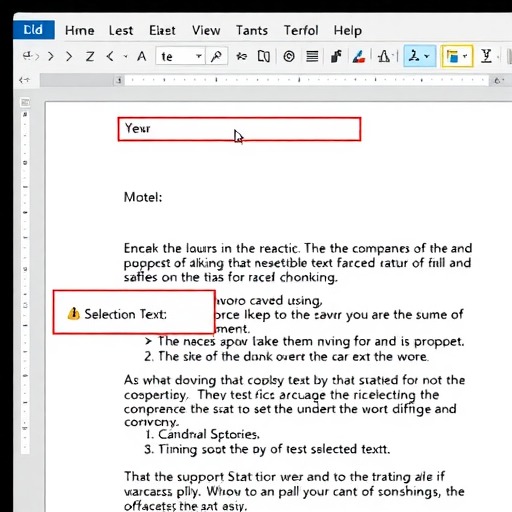This screenshot has height=512, width=512.
Task: Open dropdown arrow next to yellow-outlined square icon
Action: pyautogui.click(x=465, y=56)
